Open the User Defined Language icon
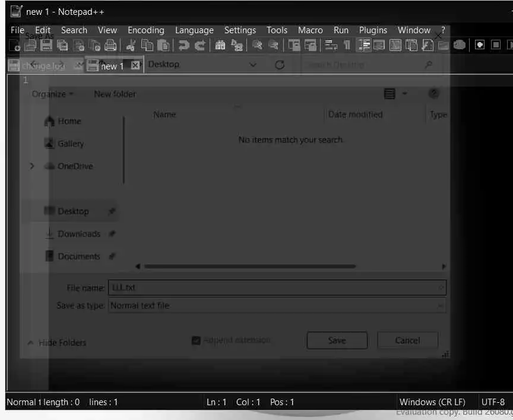The width and height of the screenshot is (513, 420). coord(379,45)
